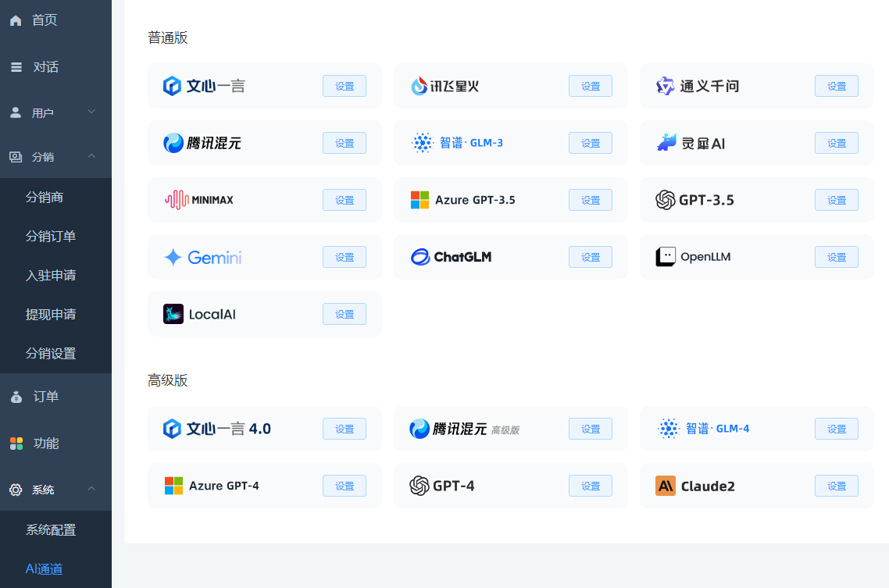Click the ChatGLM logo icon
This screenshot has width=889, height=588.
pyautogui.click(x=420, y=257)
